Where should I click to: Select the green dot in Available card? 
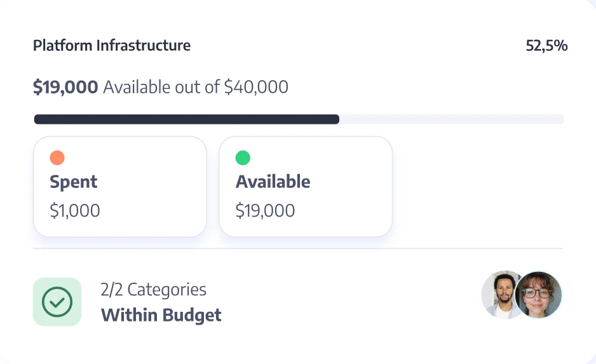243,158
